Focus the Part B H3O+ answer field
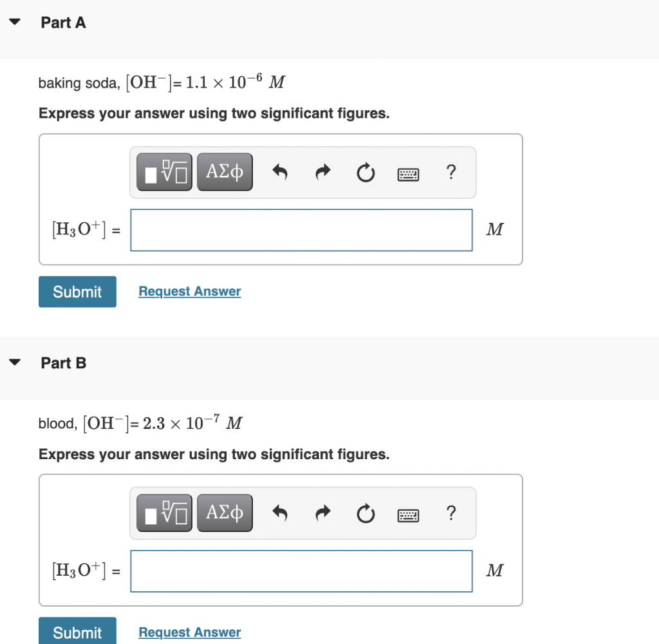This screenshot has width=659, height=644. (x=301, y=571)
